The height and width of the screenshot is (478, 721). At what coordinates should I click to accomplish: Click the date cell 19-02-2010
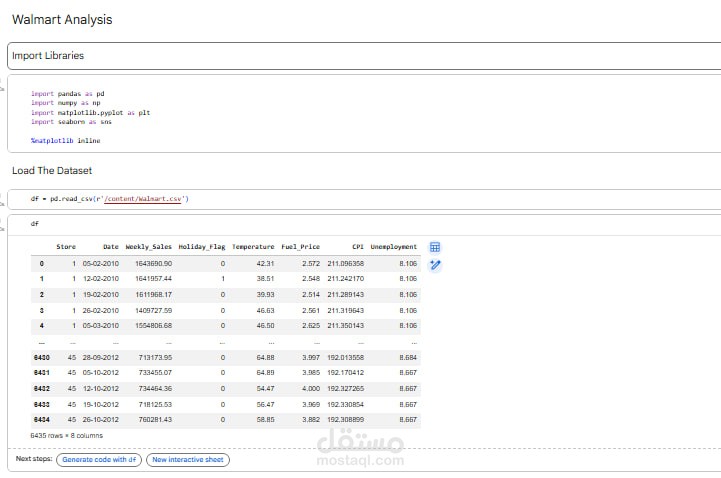coord(101,295)
